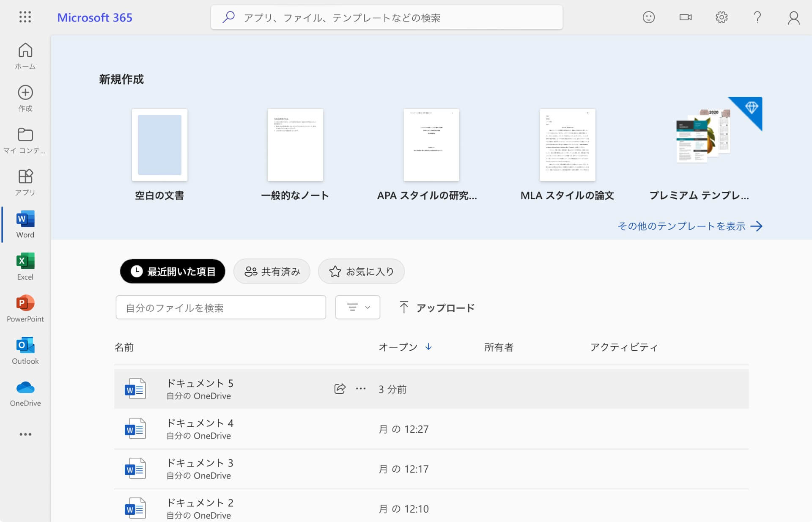Create a 空白の文書 document
This screenshot has height=522, width=812.
point(159,145)
